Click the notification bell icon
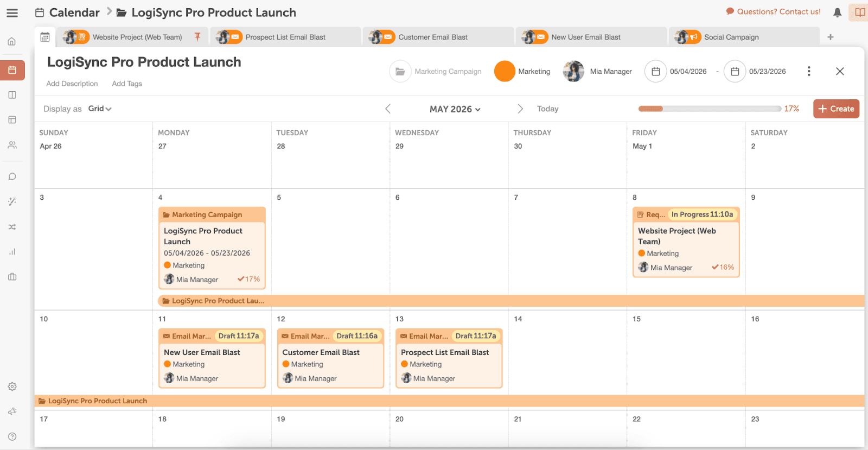This screenshot has height=450, width=868. pos(837,12)
